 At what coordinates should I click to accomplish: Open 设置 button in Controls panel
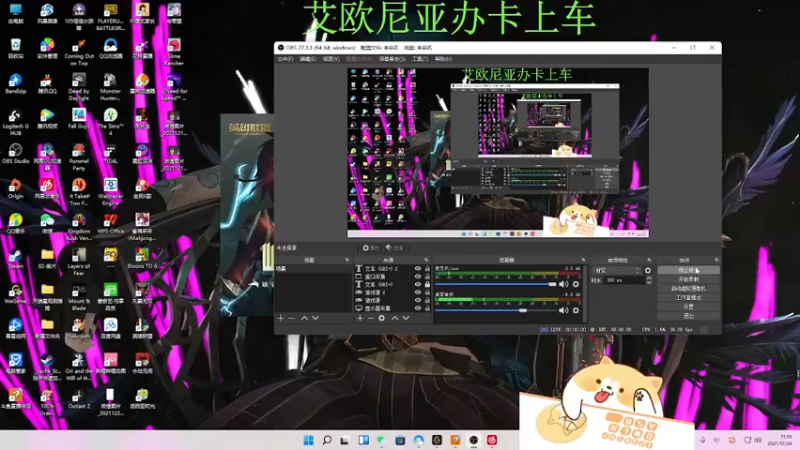point(688,307)
